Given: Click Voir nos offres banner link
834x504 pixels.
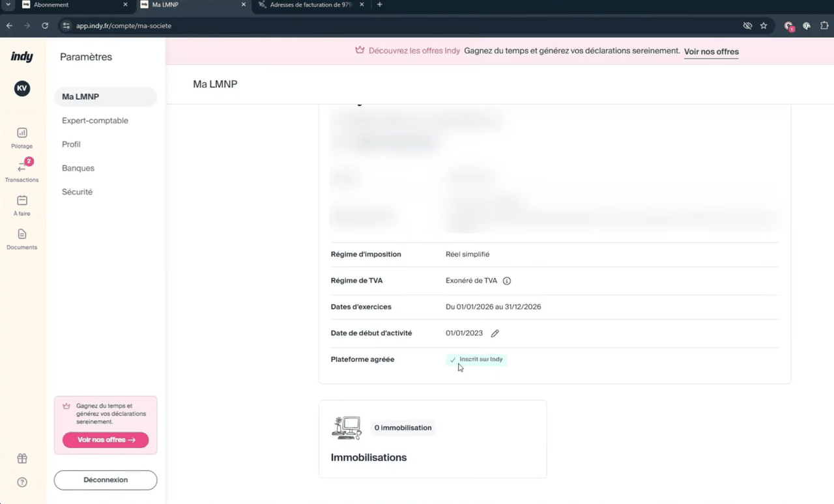Looking at the screenshot, I should click(x=712, y=51).
